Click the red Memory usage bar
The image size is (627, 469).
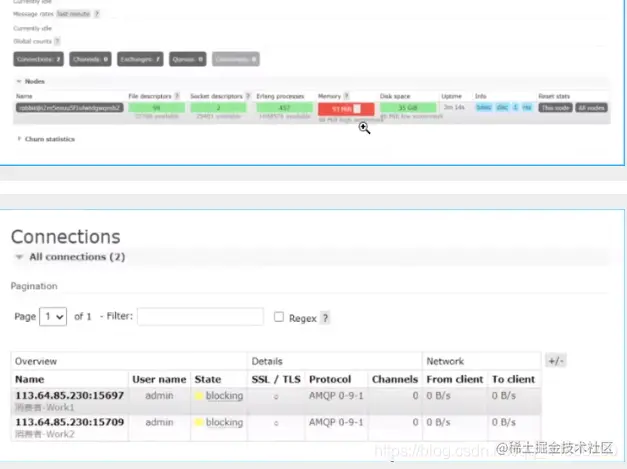(346, 109)
